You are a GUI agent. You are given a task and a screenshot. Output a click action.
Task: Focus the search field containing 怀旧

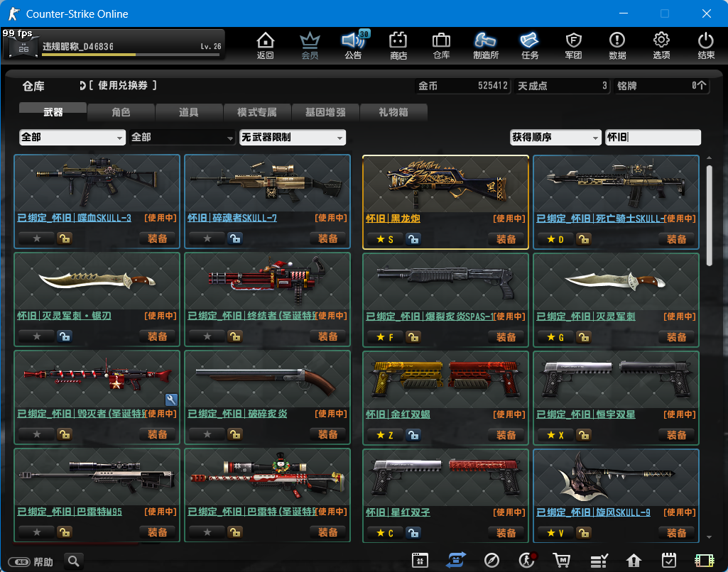point(653,137)
